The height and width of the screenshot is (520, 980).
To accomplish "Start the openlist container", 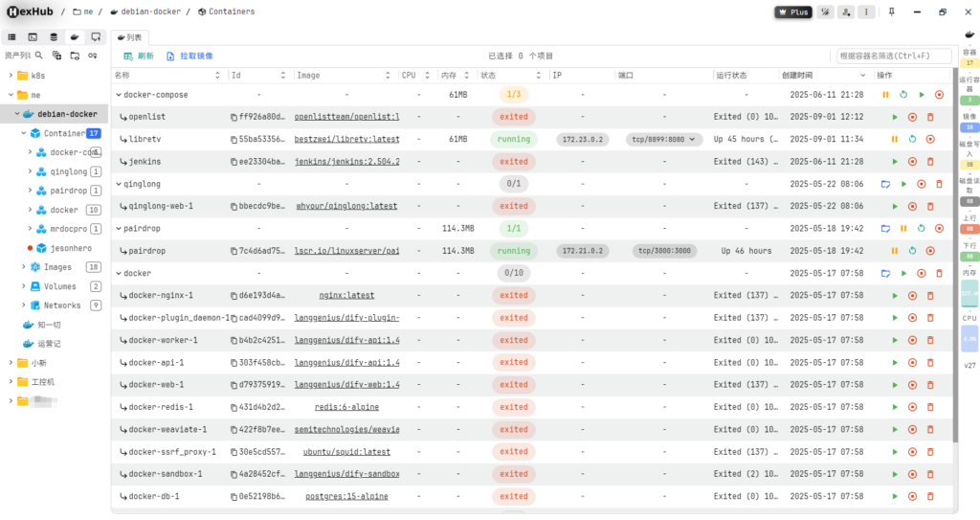I will [x=895, y=117].
